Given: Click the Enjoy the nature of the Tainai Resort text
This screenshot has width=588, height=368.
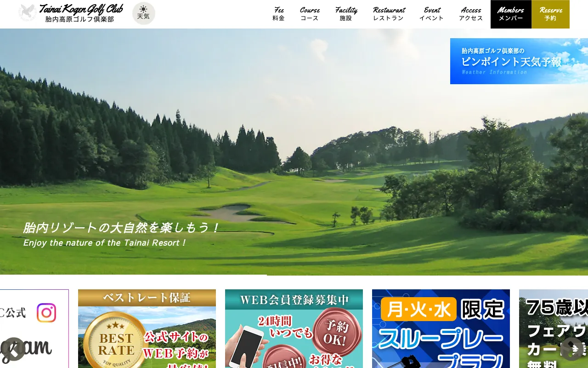Looking at the screenshot, I should click(105, 243).
